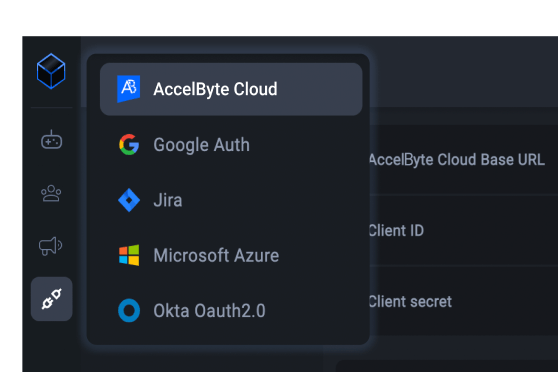Click the Client secret field label
558x372 pixels.
click(410, 302)
